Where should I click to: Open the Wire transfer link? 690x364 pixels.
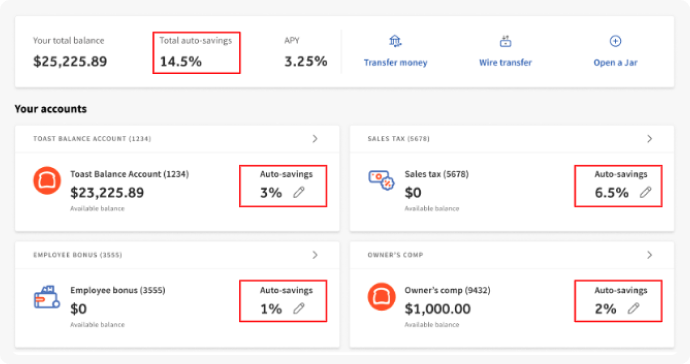[x=505, y=63]
